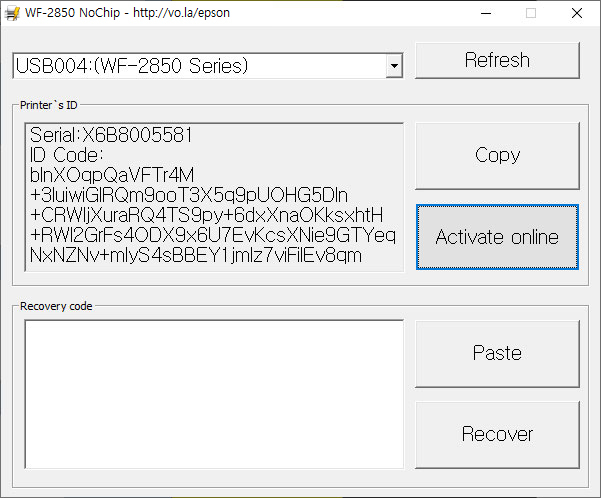The width and height of the screenshot is (601, 498).
Task: Click the Printer`s ID group label
Action: coord(49,105)
